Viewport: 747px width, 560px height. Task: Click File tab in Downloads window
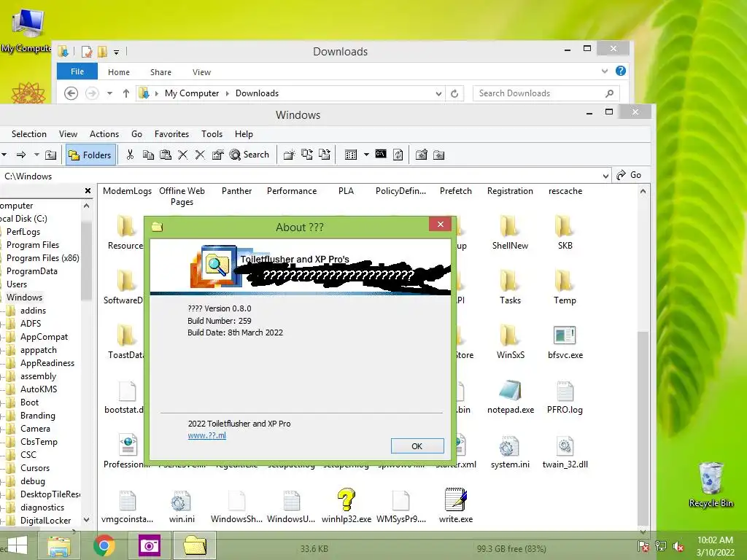click(x=77, y=71)
